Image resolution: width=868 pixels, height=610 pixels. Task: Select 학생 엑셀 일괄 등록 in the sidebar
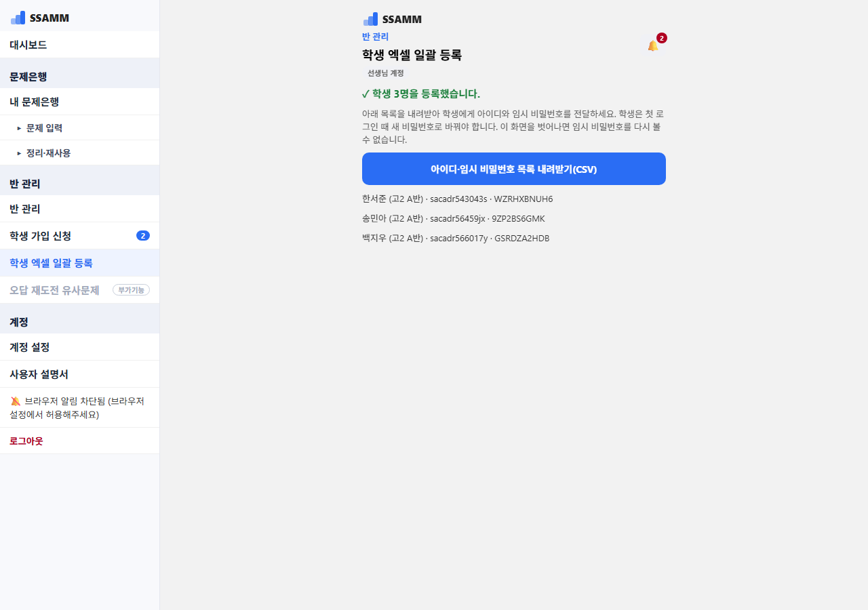pos(79,263)
